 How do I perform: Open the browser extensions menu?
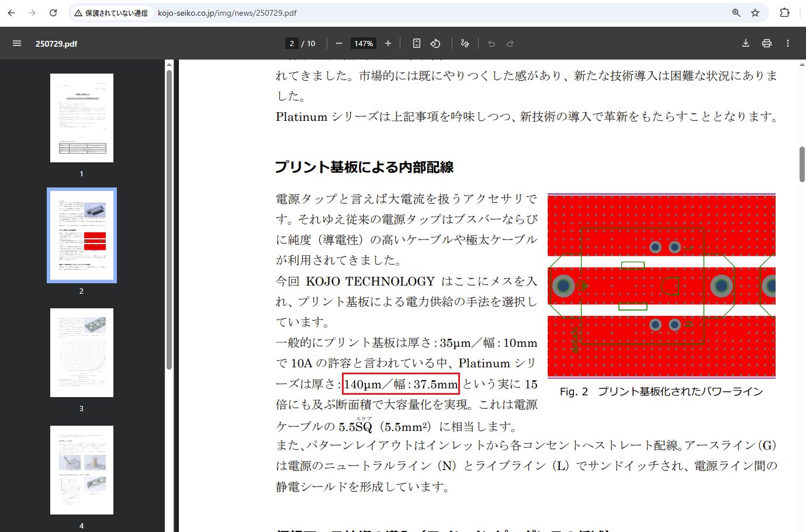tap(785, 13)
